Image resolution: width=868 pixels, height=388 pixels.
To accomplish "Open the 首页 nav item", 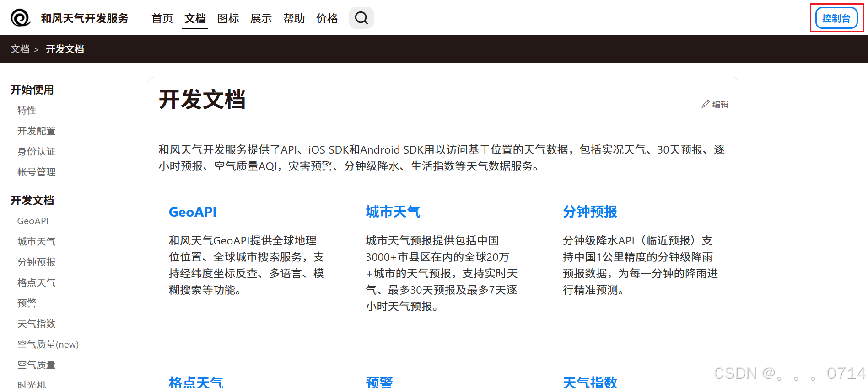I will coord(162,18).
